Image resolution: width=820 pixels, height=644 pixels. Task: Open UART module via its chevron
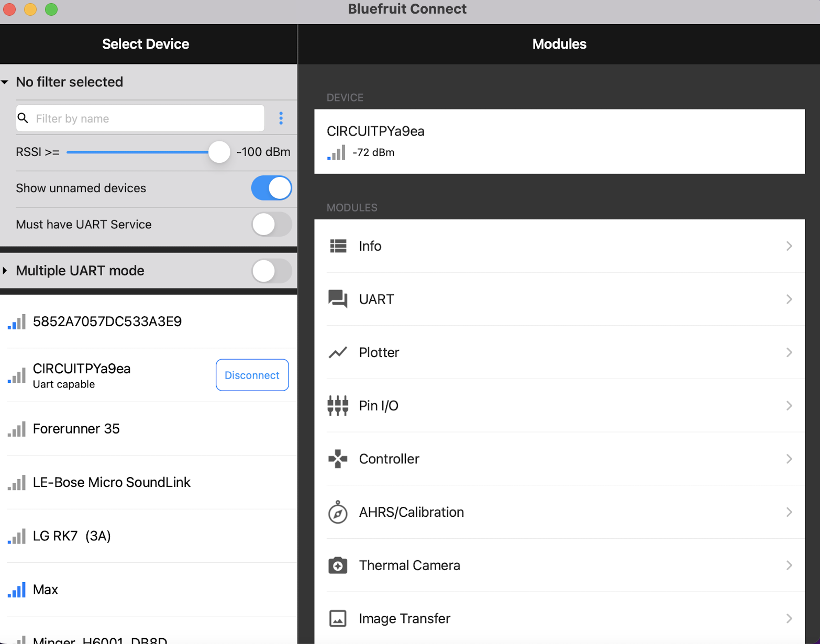click(x=789, y=299)
